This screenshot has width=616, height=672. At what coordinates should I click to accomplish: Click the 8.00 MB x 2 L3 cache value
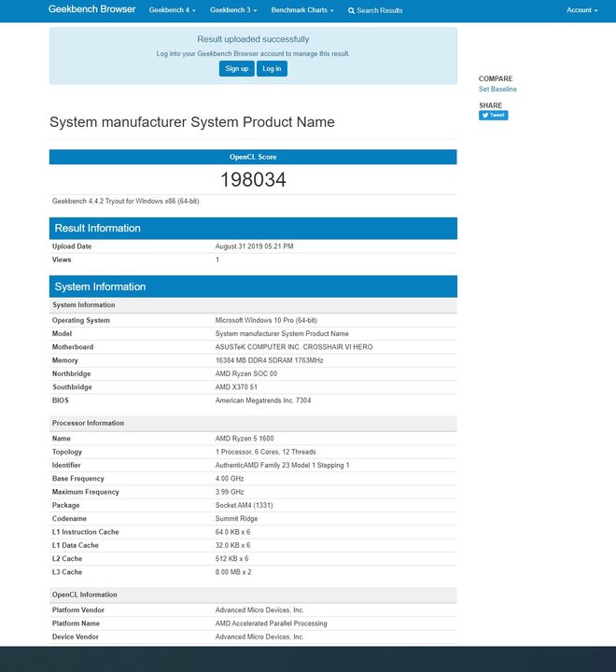(x=233, y=572)
